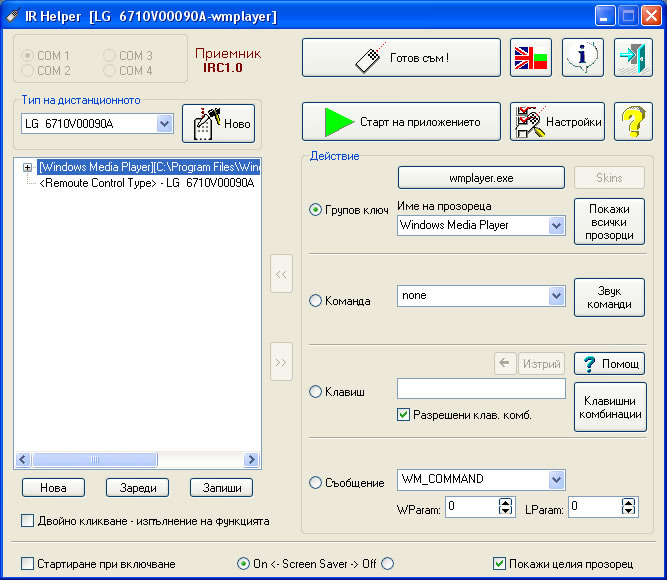This screenshot has height=580, width=667.
Task: Increase WParam with up spinner arrow
Action: (x=505, y=502)
